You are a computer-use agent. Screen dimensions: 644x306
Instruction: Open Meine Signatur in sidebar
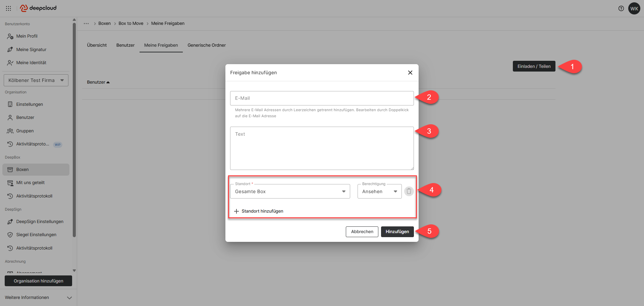coord(31,50)
